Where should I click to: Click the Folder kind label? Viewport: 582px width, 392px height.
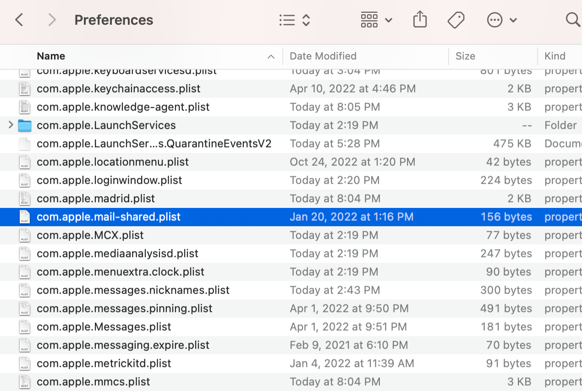pyautogui.click(x=560, y=125)
